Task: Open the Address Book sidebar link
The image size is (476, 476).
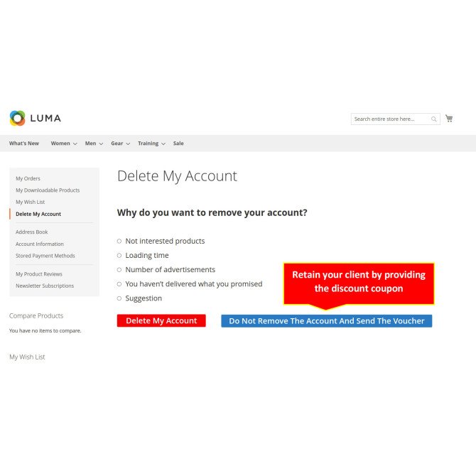Action: (32, 232)
